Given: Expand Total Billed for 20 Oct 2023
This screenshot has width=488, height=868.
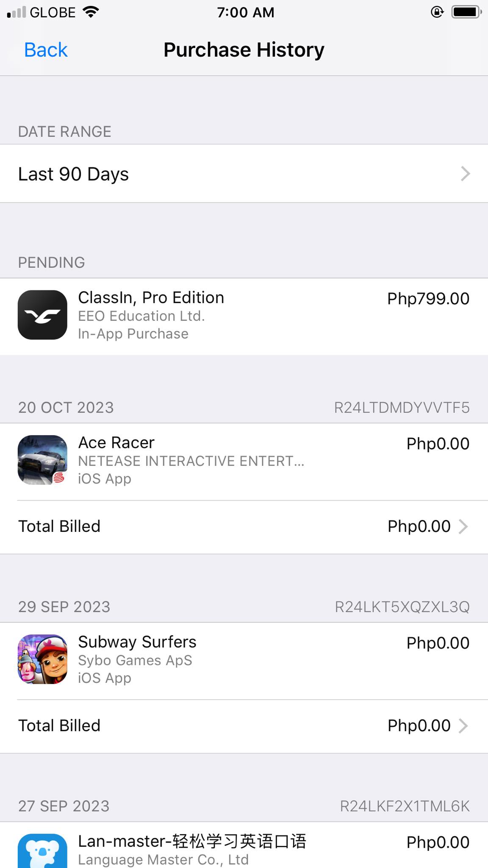Looking at the screenshot, I should pyautogui.click(x=244, y=526).
